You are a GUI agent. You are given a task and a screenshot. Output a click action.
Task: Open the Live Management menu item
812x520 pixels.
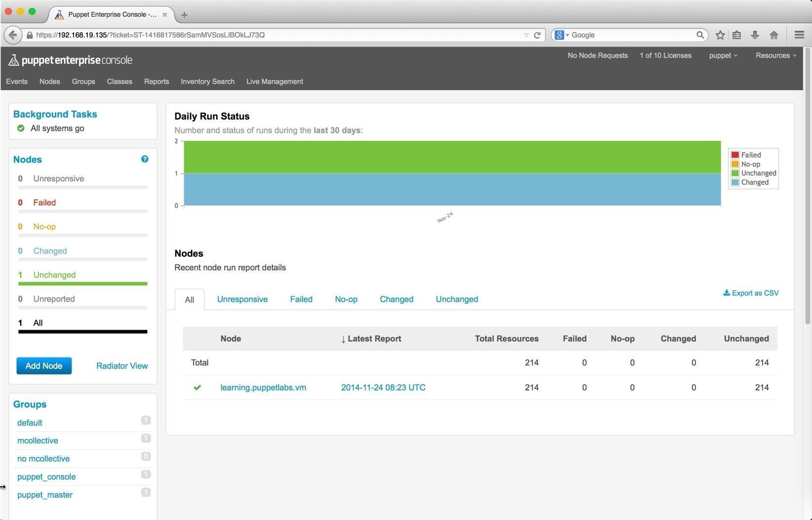coord(275,81)
